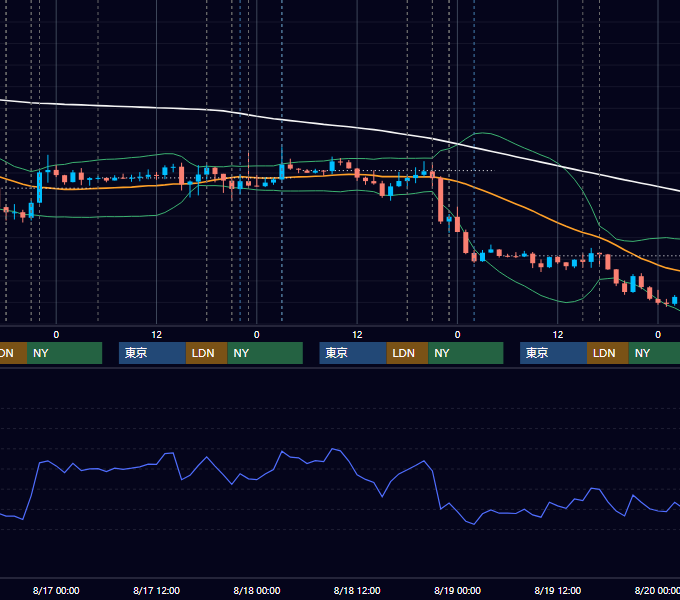Image resolution: width=680 pixels, height=600 pixels.
Task: Click the 8/17 00:00 date label
Action: (56, 590)
